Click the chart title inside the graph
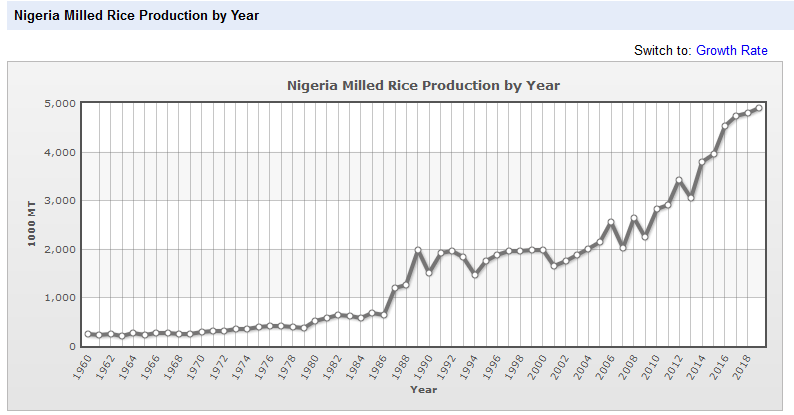This screenshot has width=794, height=415. click(423, 85)
